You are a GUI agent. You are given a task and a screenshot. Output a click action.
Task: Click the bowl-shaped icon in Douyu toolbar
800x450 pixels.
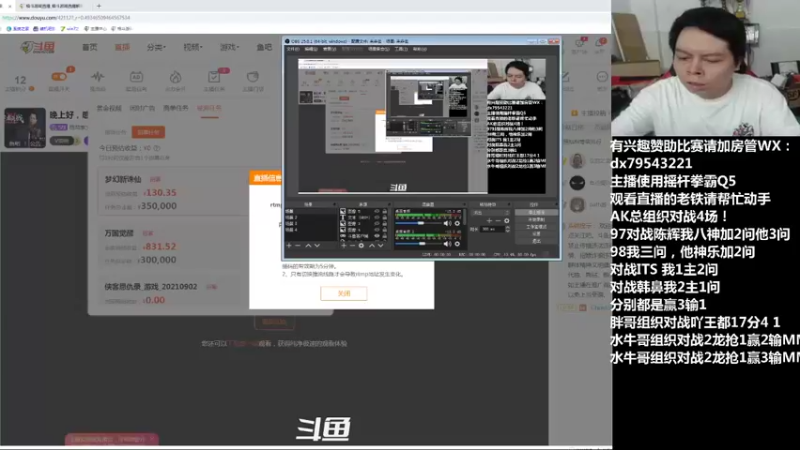253,77
